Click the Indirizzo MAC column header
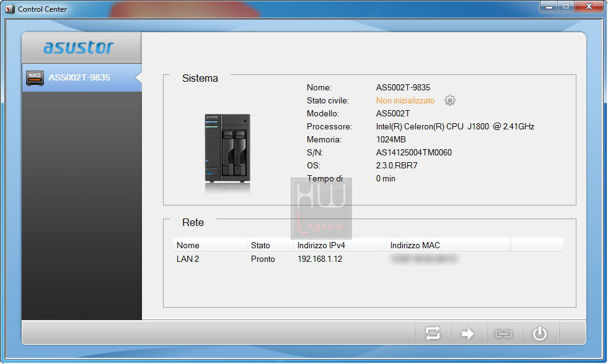 point(448,245)
